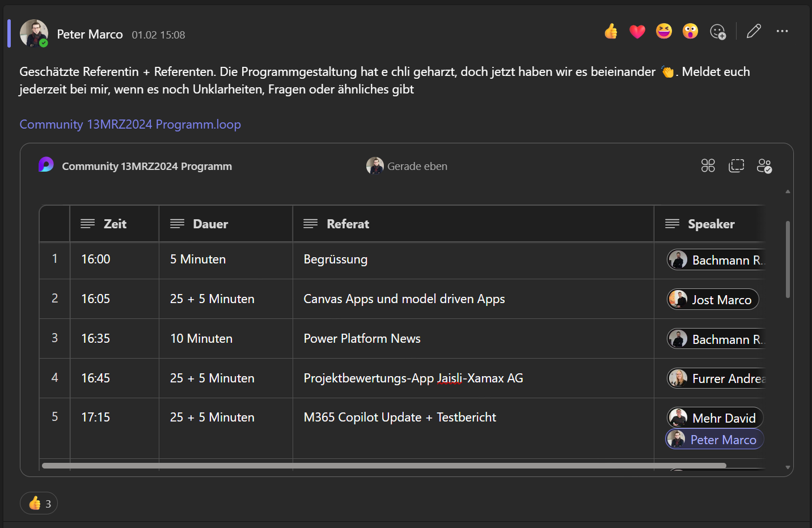The height and width of the screenshot is (528, 812).
Task: Select row number 3
Action: (54, 338)
